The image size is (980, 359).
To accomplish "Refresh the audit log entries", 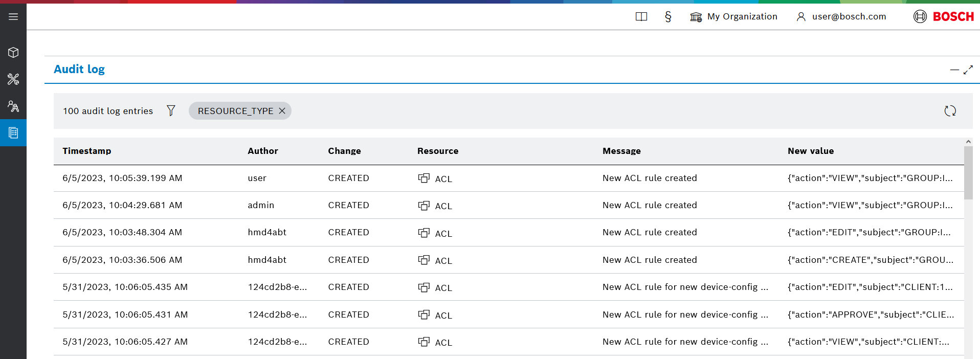I will click(x=950, y=111).
